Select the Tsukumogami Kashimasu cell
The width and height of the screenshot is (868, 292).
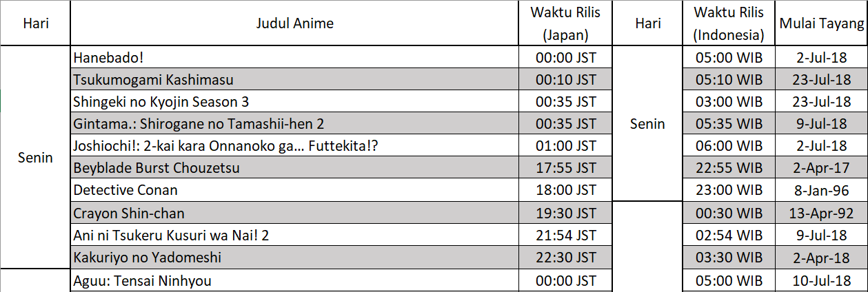(294, 80)
